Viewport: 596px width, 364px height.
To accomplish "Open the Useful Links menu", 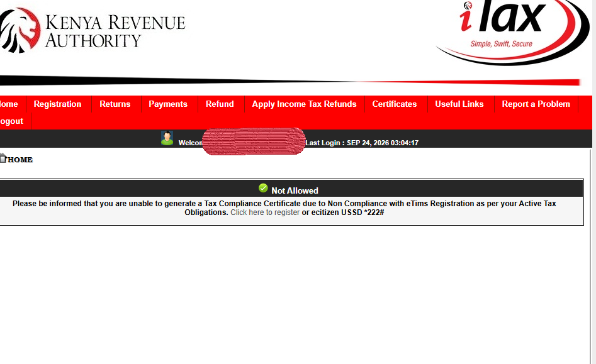I will click(459, 104).
